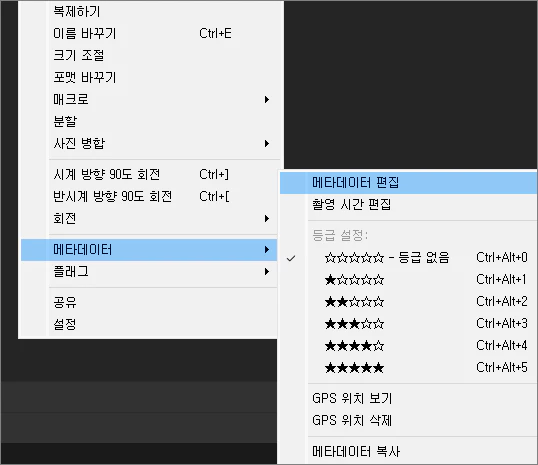Expand the 회전 submenu arrow
Viewport: 538px width, 465px height.
coord(267,219)
